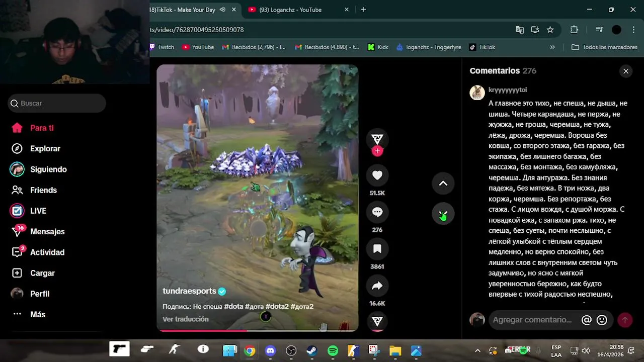Open the Google Translate page icon
Viewport: 644px width, 362px height.
tap(520, 30)
